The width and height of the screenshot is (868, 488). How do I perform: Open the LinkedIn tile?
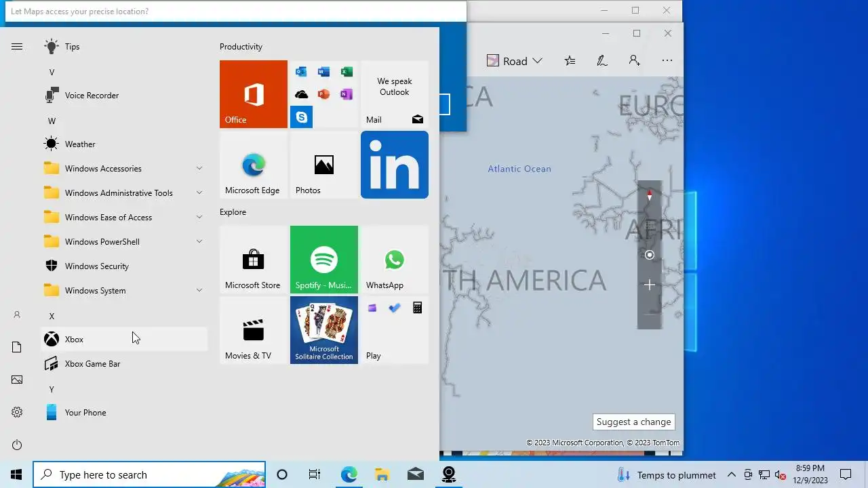click(395, 165)
